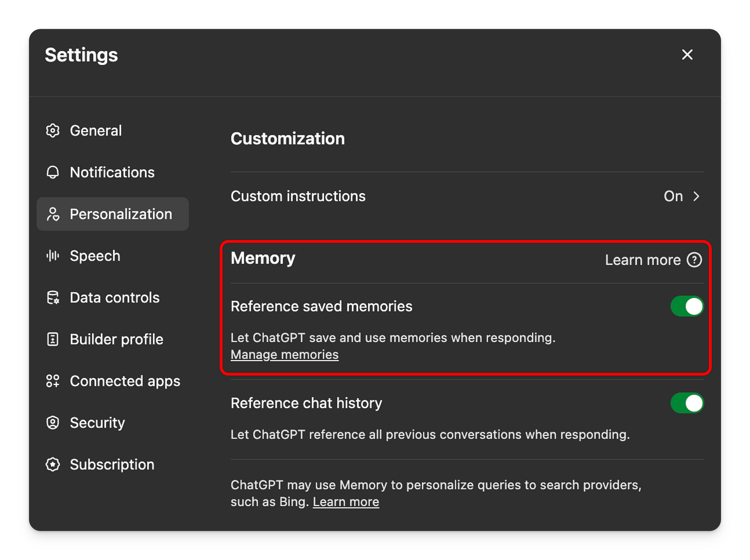
Task: Follow the Bing Learn more link
Action: click(346, 502)
